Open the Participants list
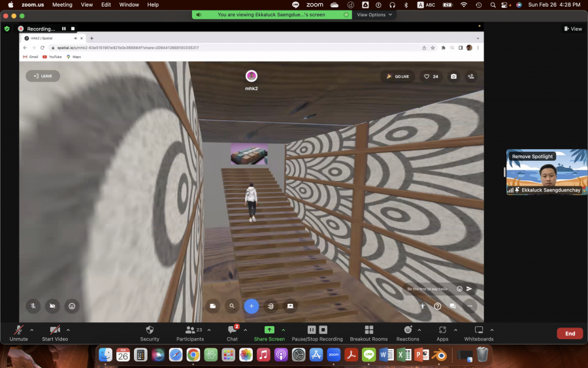Viewport: 588px width, 368px height. click(x=190, y=330)
